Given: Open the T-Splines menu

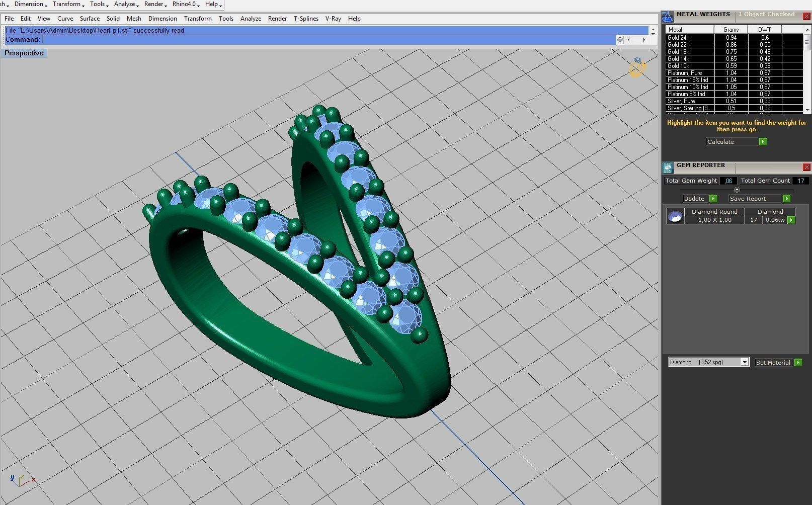Looking at the screenshot, I should [306, 19].
